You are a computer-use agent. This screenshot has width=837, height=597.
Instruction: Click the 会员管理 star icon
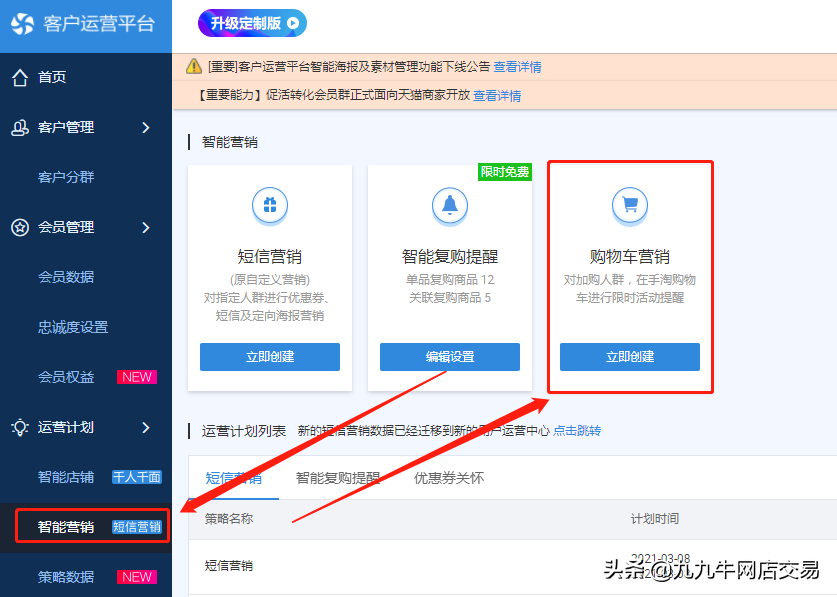pyautogui.click(x=20, y=227)
